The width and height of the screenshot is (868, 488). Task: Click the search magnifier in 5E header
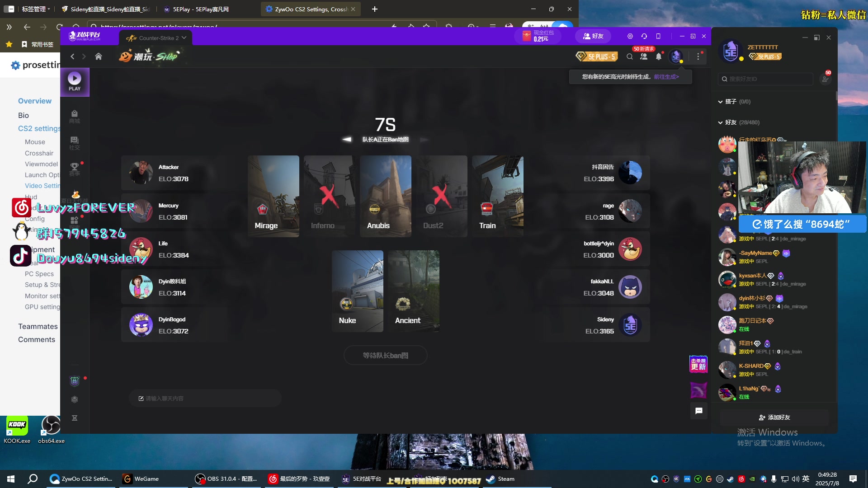630,56
